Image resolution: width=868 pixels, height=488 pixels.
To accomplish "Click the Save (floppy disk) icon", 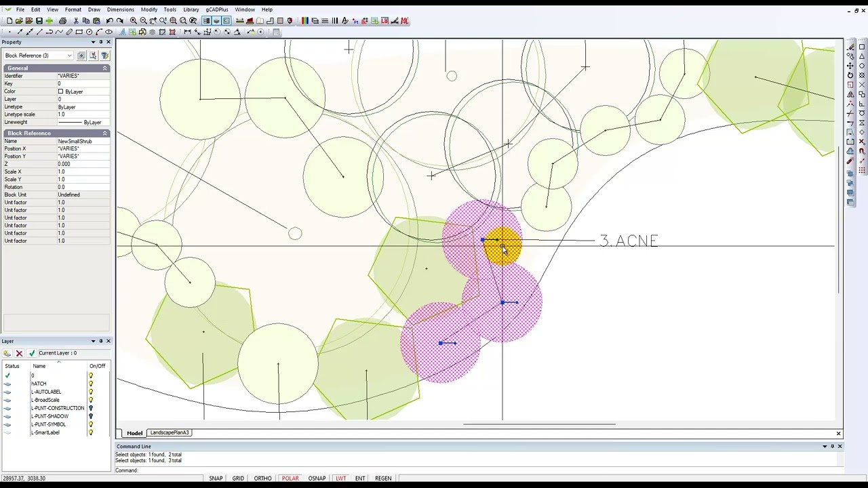I will 39,21.
